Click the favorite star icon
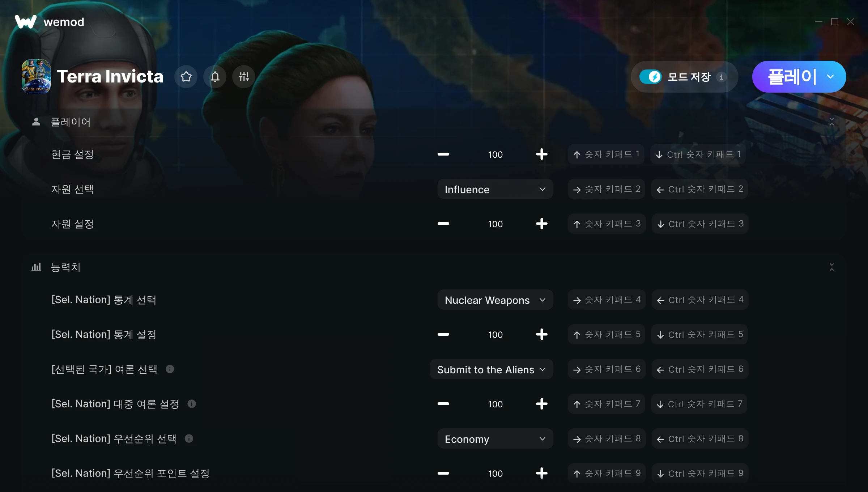Screen dimensions: 868x492 tap(186, 77)
